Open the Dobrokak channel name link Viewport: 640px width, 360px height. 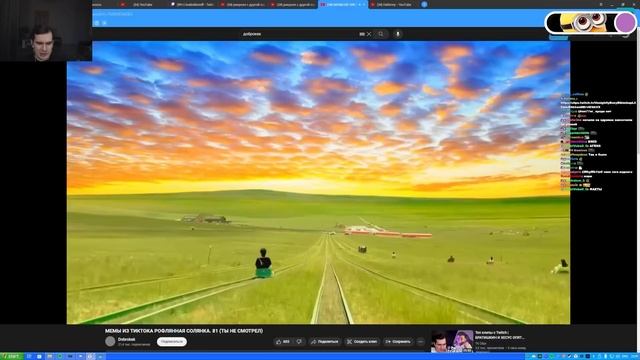pos(127,339)
